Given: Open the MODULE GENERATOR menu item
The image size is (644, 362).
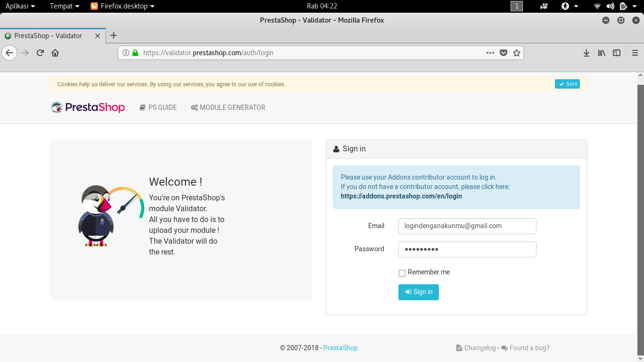Looking at the screenshot, I should (228, 107).
